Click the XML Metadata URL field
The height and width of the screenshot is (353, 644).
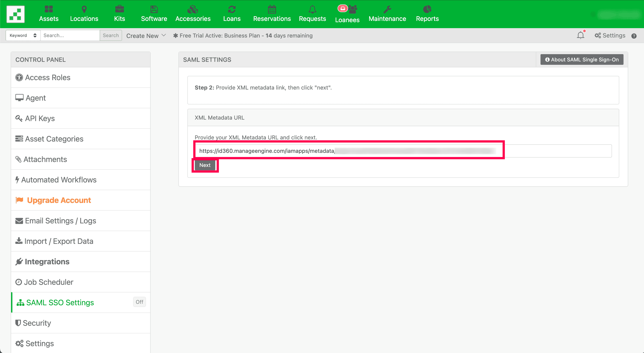pos(402,151)
